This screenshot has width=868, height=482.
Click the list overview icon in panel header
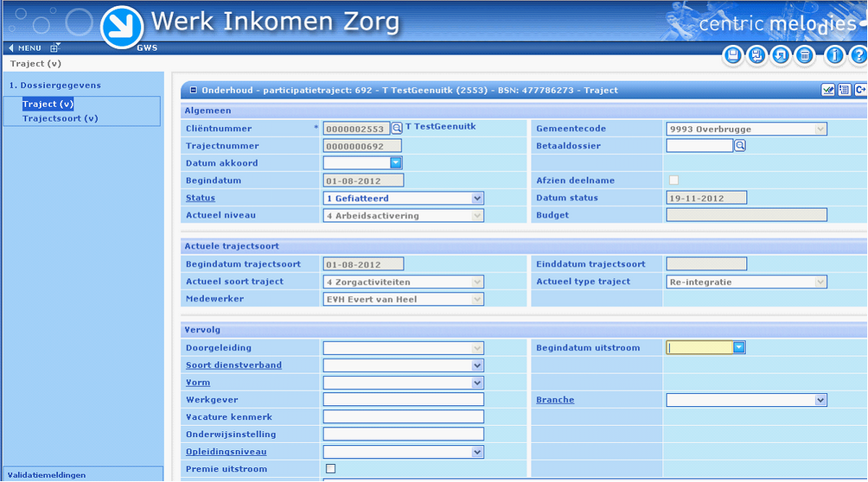point(844,90)
